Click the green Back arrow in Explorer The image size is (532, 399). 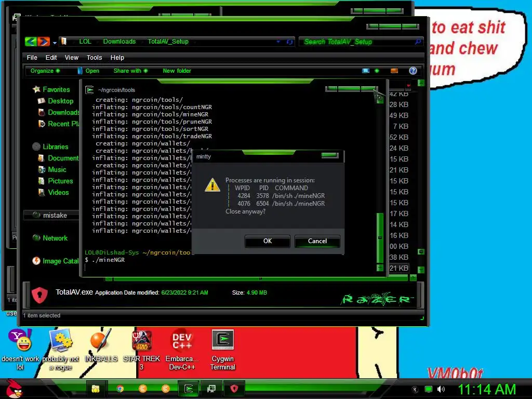(x=31, y=42)
